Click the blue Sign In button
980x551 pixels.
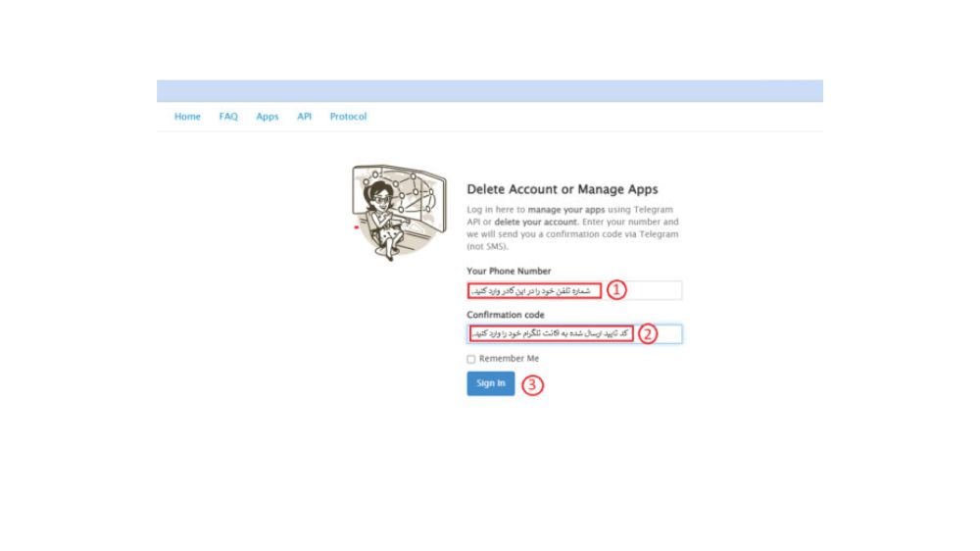491,383
